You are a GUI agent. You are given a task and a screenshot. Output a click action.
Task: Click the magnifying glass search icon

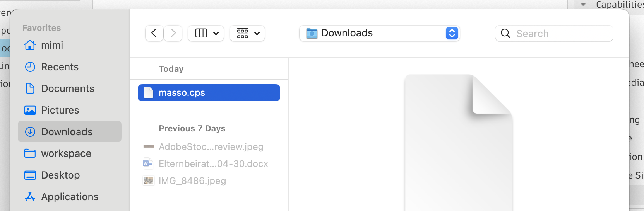(x=505, y=34)
